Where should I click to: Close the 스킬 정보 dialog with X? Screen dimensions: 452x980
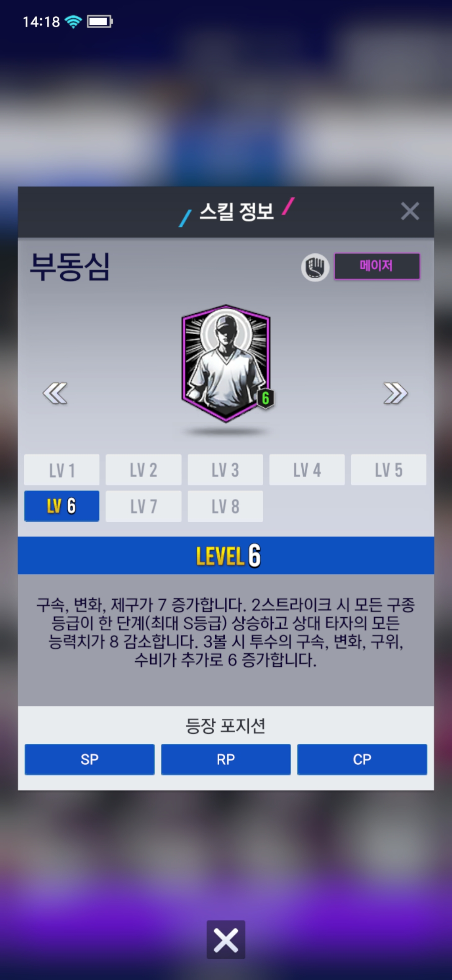click(x=410, y=211)
